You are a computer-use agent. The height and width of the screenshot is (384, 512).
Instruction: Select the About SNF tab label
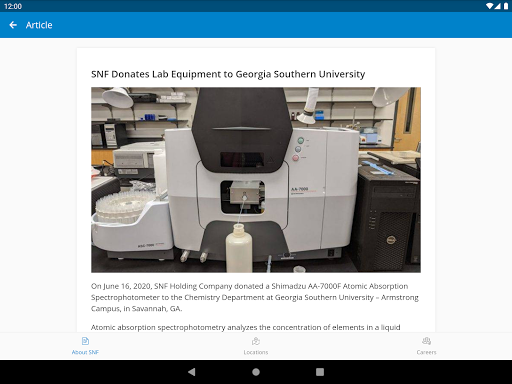85,352
